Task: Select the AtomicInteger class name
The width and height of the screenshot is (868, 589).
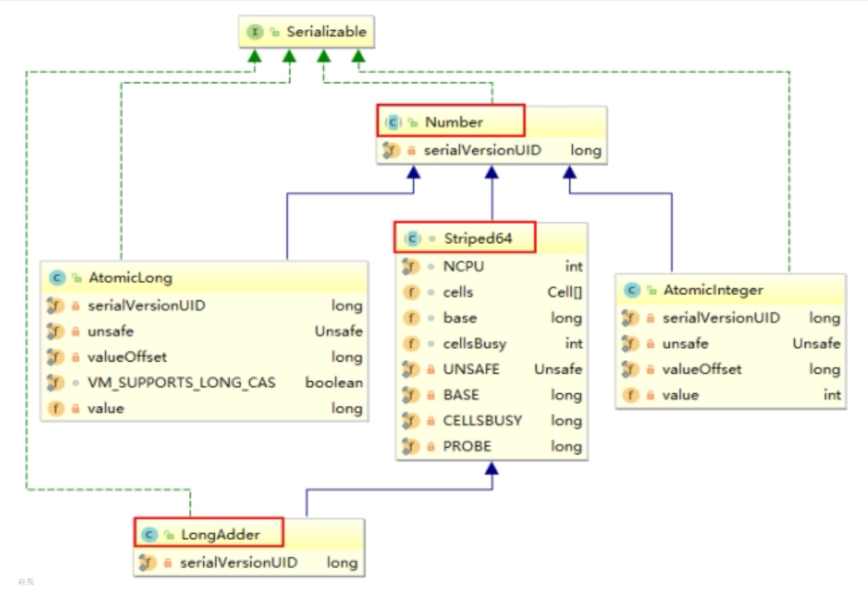Action: pyautogui.click(x=713, y=290)
